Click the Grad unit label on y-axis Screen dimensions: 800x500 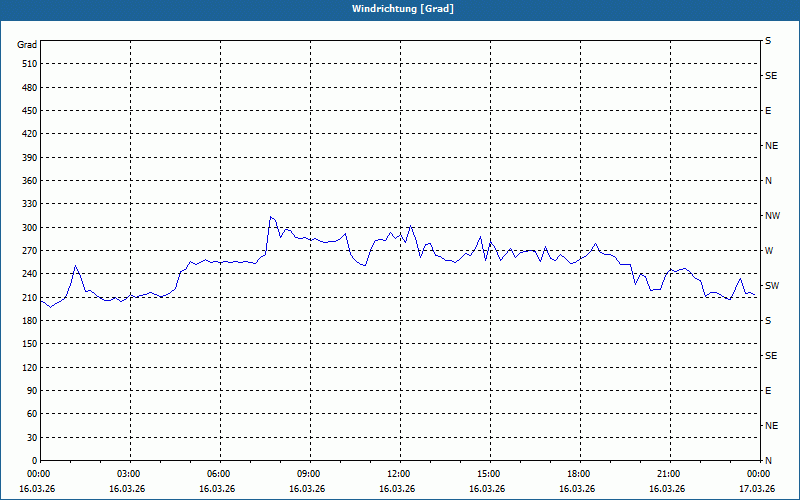click(x=27, y=45)
